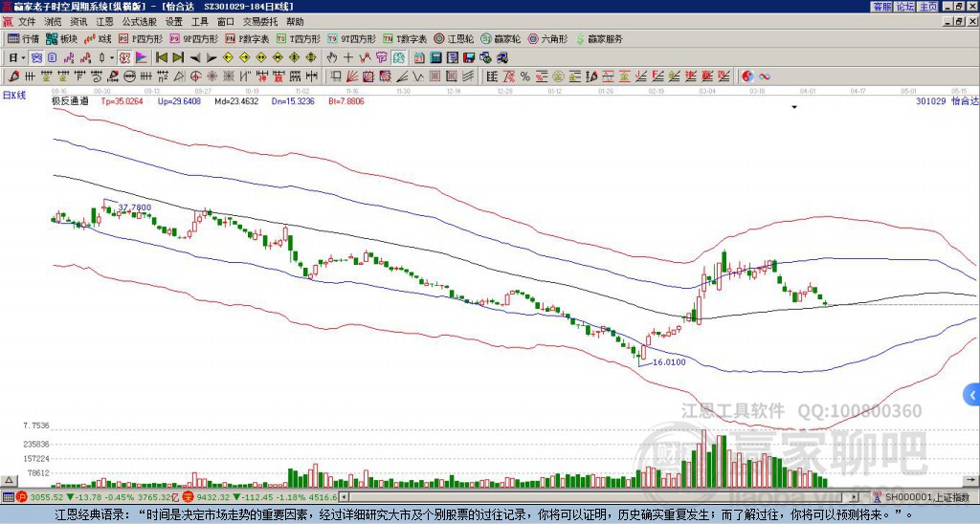Click the black left arrow icon
The image size is (980, 524).
point(195,58)
